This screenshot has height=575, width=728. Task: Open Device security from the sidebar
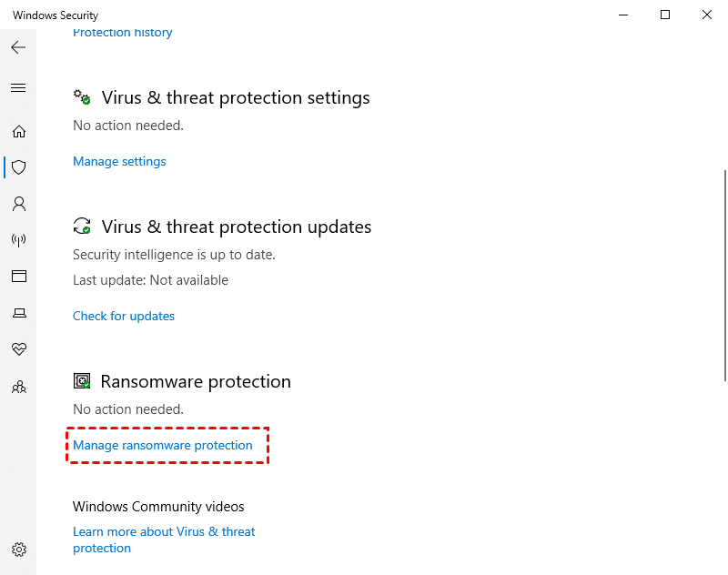pos(18,313)
